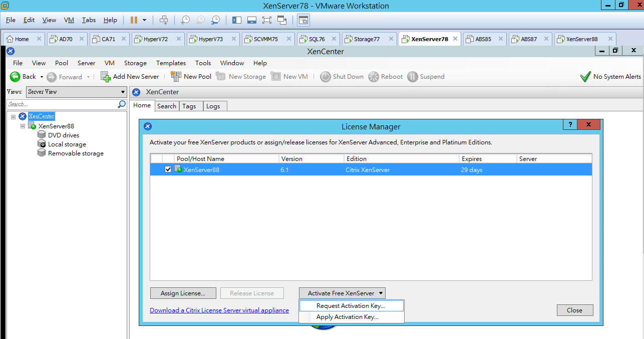This screenshot has height=339, width=644.
Task: Select XenServer88 in the server tree
Action: coord(56,126)
